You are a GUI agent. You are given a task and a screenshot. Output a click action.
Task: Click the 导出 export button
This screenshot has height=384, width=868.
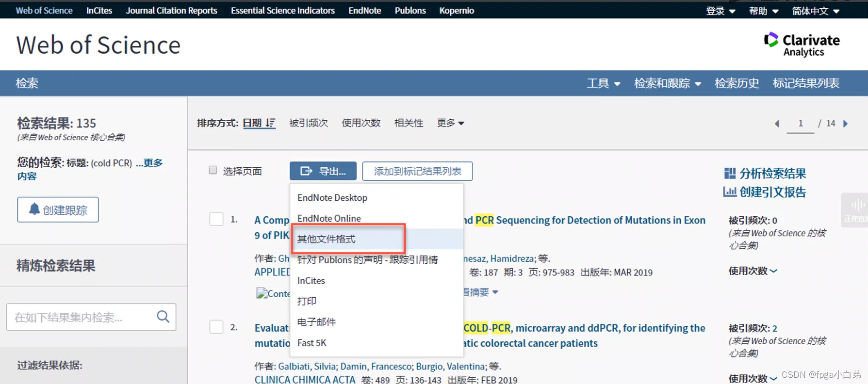click(x=323, y=171)
